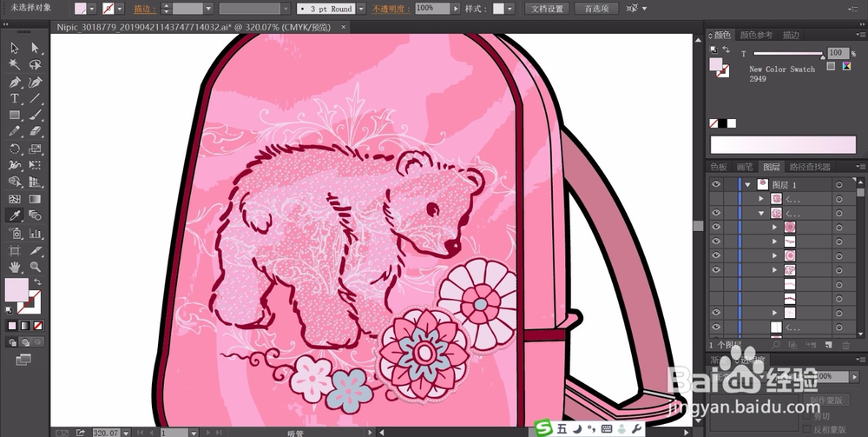Open the artboard number dropdown
Screen dimensions: 868x437
point(194,433)
